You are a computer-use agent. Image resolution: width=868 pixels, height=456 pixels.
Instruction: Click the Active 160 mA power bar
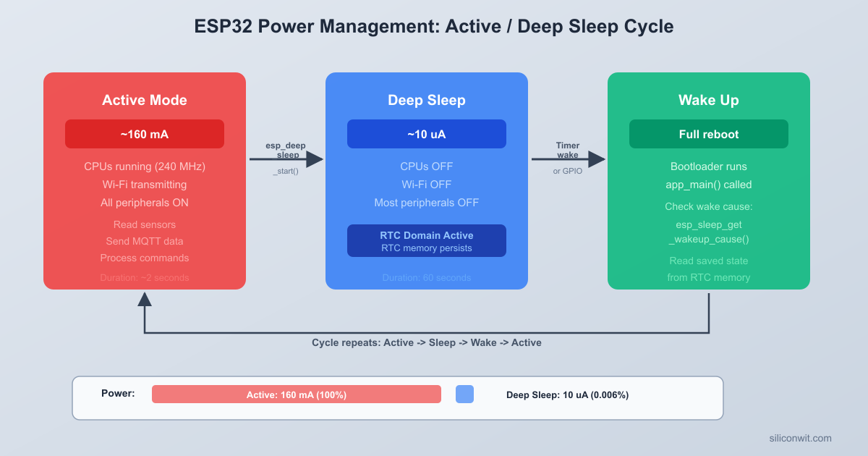[x=297, y=394]
